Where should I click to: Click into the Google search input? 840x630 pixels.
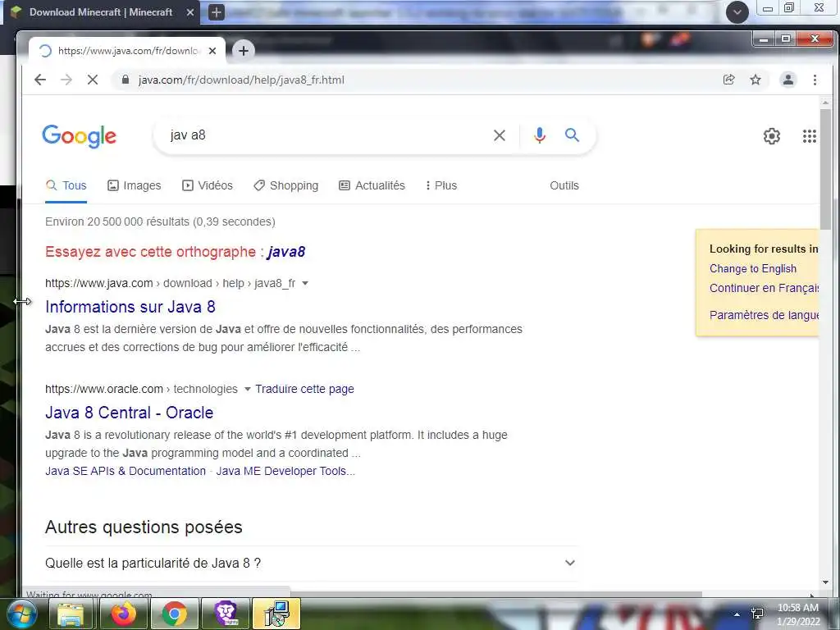pos(326,135)
